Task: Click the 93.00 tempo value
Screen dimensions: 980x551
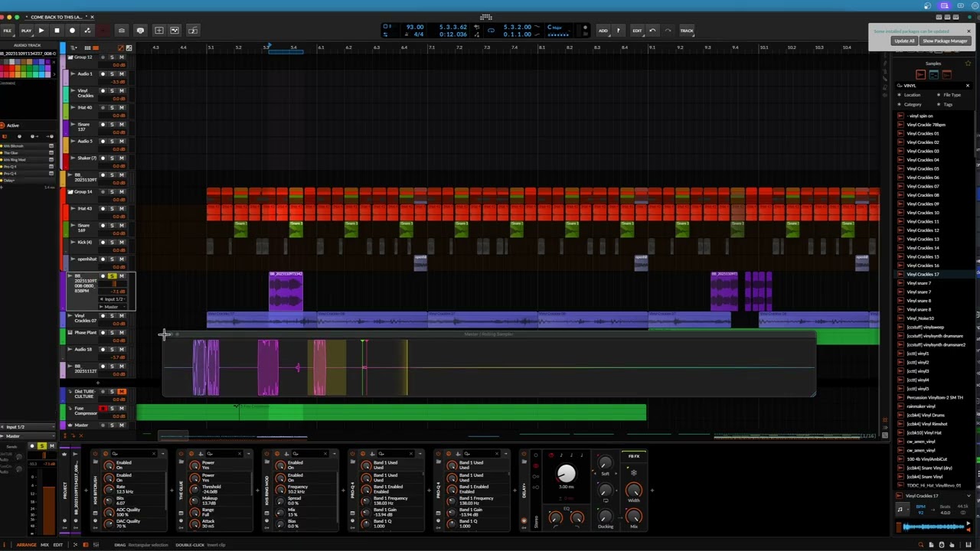Action: pyautogui.click(x=414, y=27)
